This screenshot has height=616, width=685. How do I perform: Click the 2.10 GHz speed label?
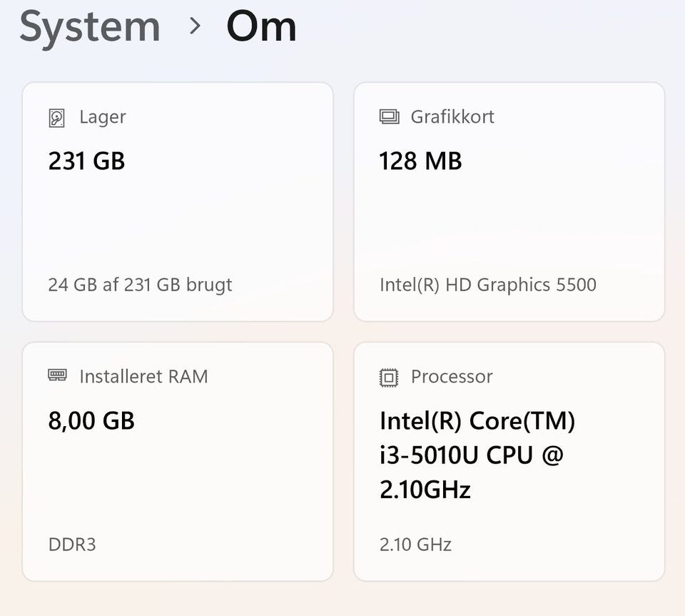click(x=415, y=545)
